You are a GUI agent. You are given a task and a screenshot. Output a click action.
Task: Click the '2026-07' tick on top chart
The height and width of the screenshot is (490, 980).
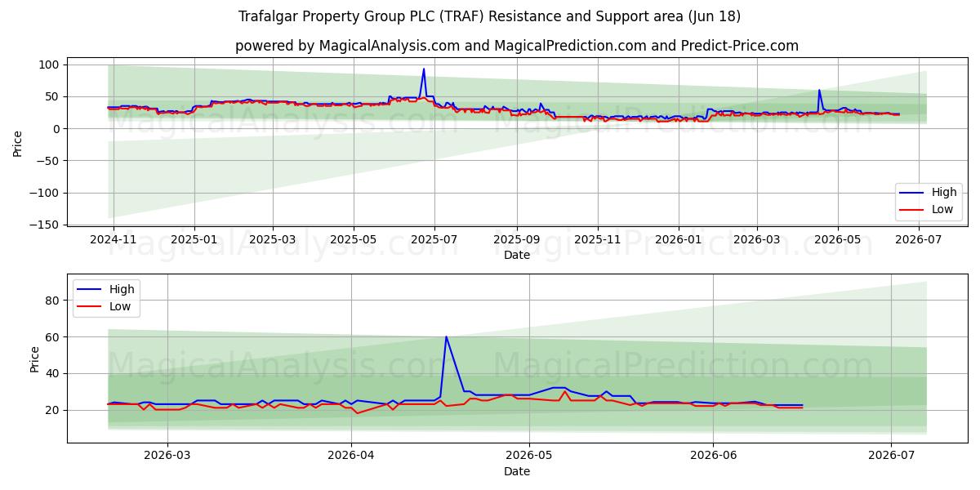pos(919,239)
